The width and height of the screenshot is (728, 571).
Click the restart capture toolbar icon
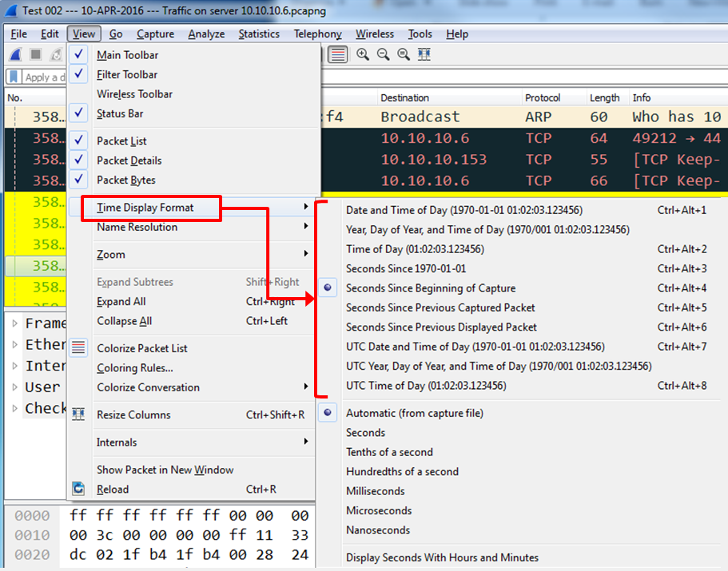[x=56, y=55]
